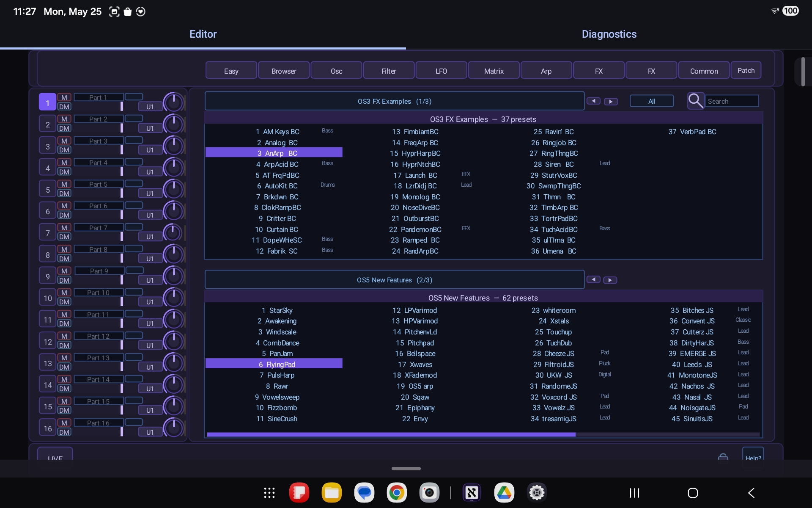This screenshot has height=508, width=812.
Task: Open the Osc page tab
Action: coord(336,71)
